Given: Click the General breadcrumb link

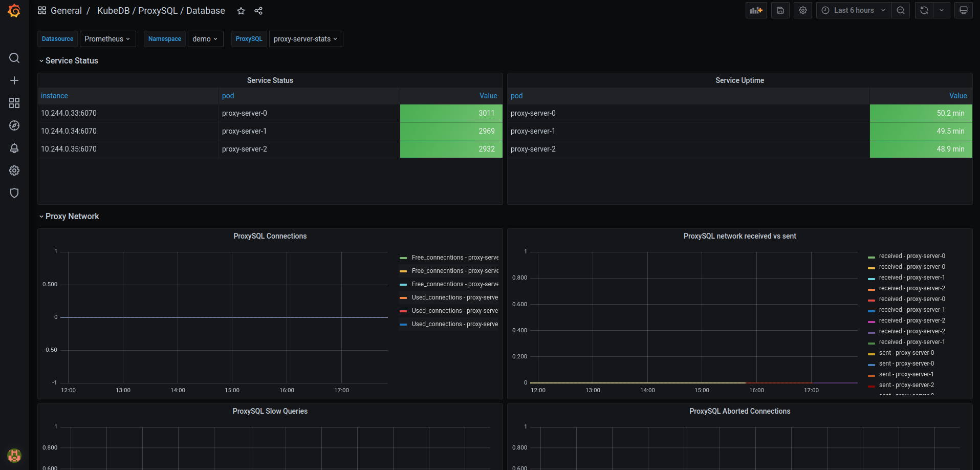Looking at the screenshot, I should (x=66, y=11).
